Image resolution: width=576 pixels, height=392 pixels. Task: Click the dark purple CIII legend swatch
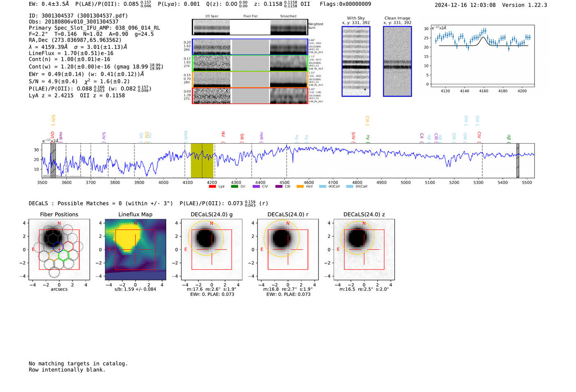pos(279,186)
